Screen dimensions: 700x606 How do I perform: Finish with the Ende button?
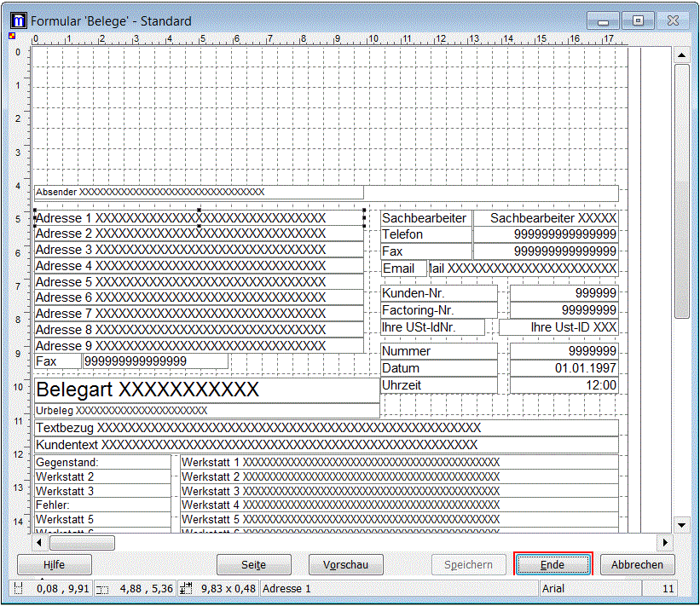(x=552, y=565)
